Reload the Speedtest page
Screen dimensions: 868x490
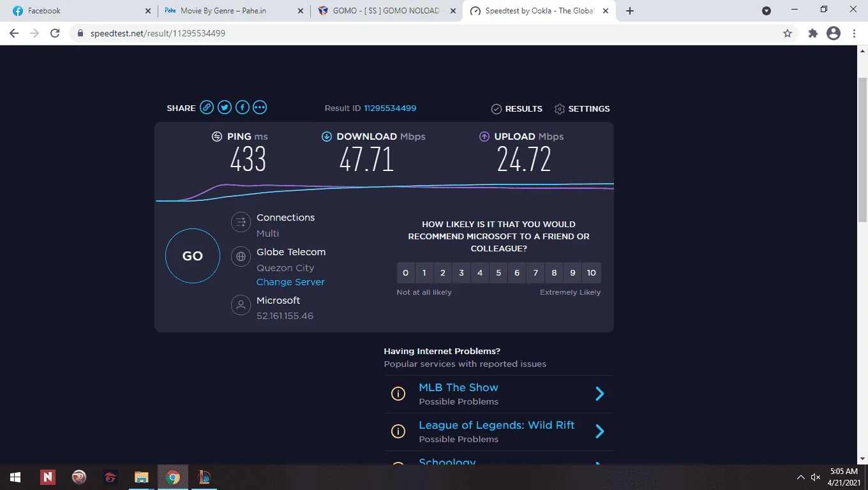tap(55, 33)
